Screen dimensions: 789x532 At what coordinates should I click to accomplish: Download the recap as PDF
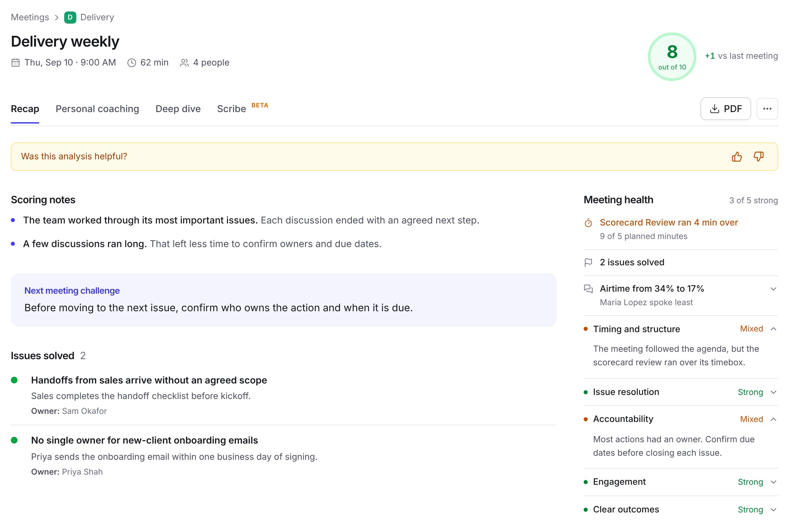click(x=726, y=109)
